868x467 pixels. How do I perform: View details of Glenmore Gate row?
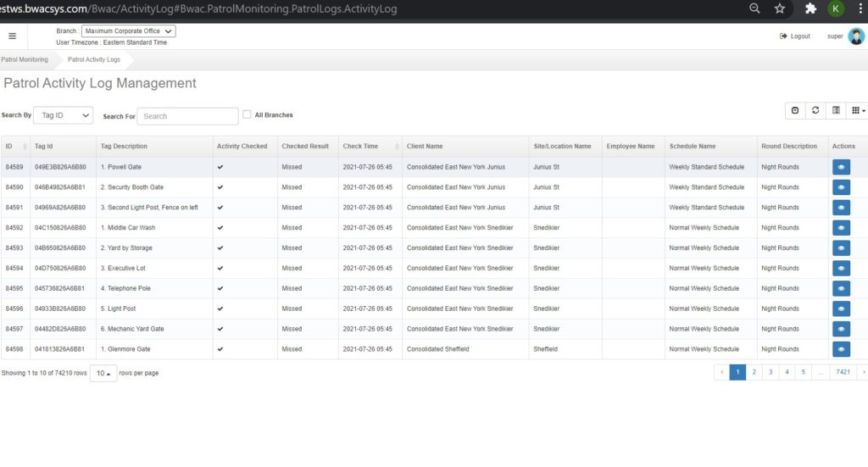[841, 349]
